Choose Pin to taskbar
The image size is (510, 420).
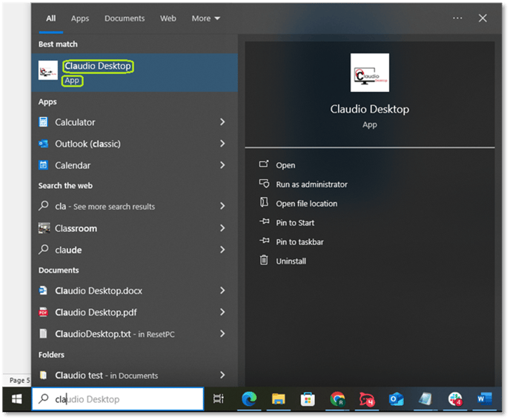click(x=299, y=242)
